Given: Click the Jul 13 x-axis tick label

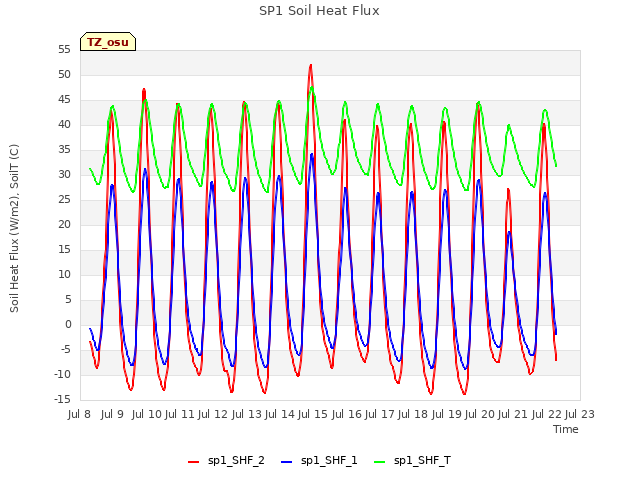Looking at the screenshot, I should click(x=246, y=414).
